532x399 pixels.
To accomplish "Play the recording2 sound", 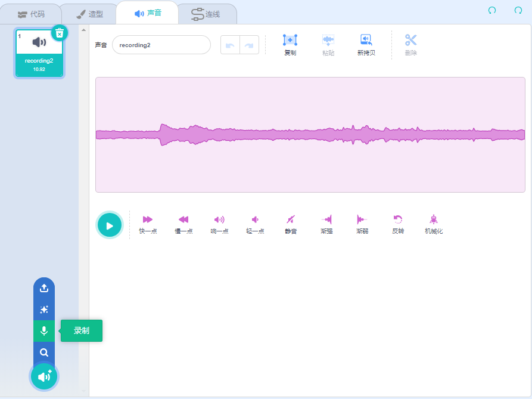I will click(109, 225).
